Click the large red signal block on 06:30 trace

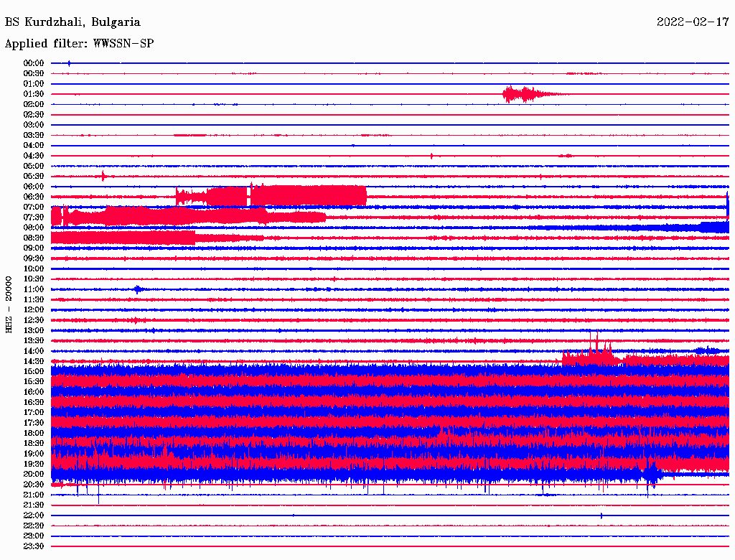pos(271,196)
